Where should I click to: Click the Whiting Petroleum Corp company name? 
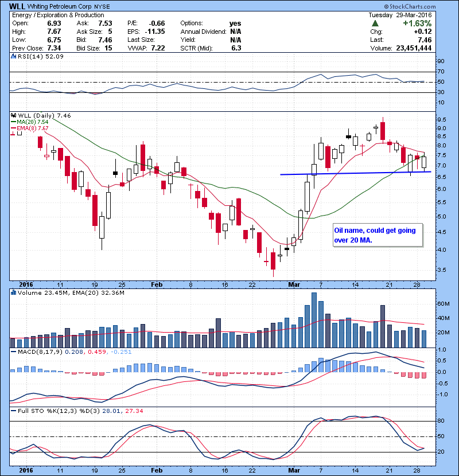(59, 6)
